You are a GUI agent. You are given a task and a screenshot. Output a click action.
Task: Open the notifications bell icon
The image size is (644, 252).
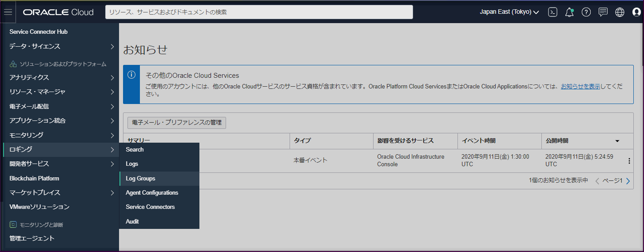click(x=569, y=12)
